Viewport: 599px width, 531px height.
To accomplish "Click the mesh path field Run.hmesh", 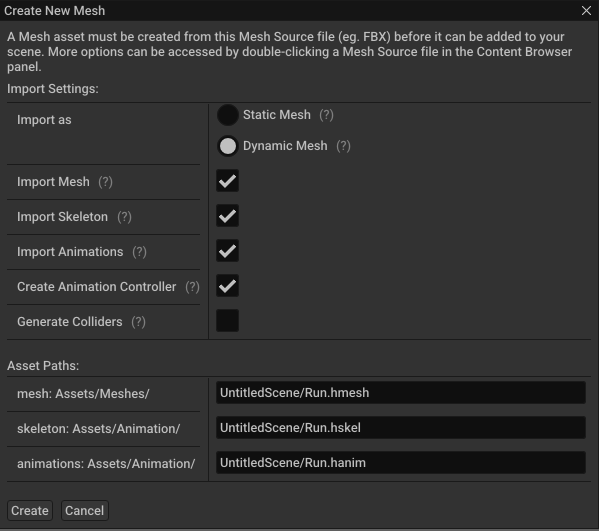I will pyautogui.click(x=401, y=393).
